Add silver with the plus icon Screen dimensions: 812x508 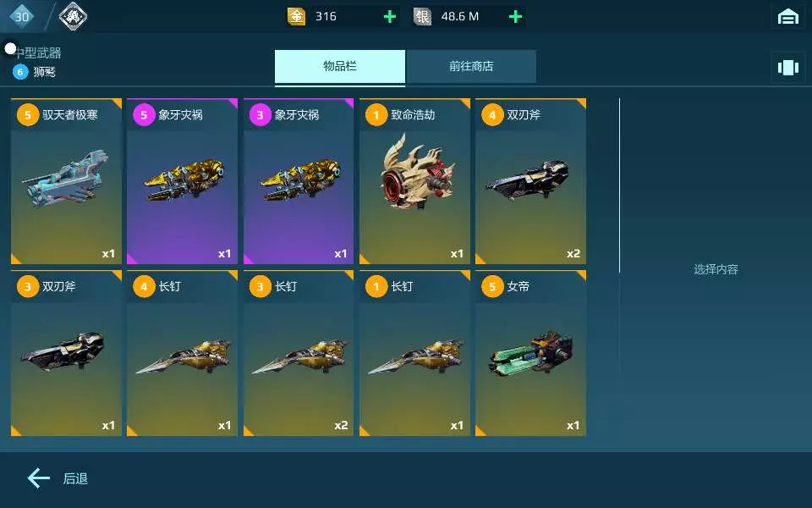(x=515, y=17)
